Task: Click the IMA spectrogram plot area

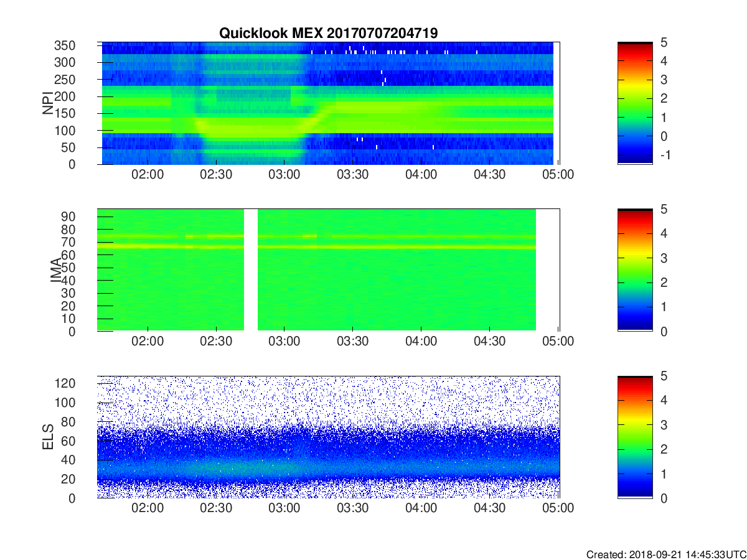Action: (328, 270)
